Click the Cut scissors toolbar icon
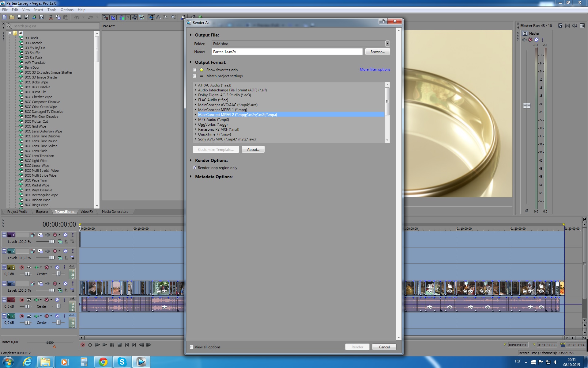 click(x=51, y=17)
